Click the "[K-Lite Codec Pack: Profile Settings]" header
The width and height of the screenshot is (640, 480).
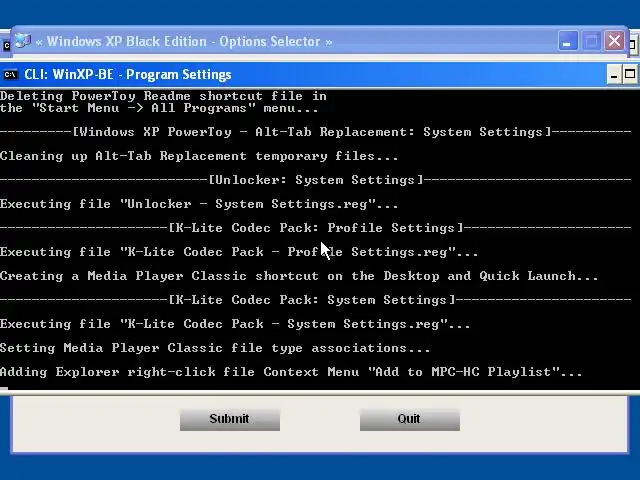(316, 227)
